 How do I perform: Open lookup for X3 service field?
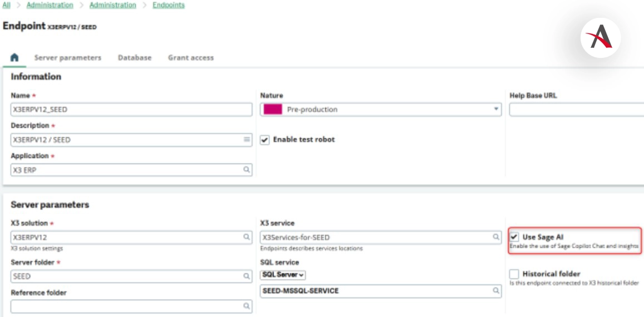(x=496, y=237)
